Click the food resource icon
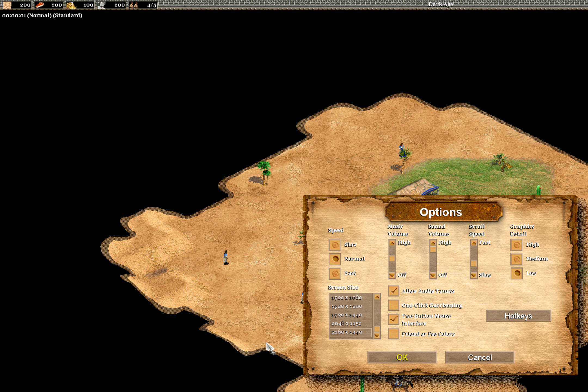Viewport: 588px width, 392px height. [40, 5]
